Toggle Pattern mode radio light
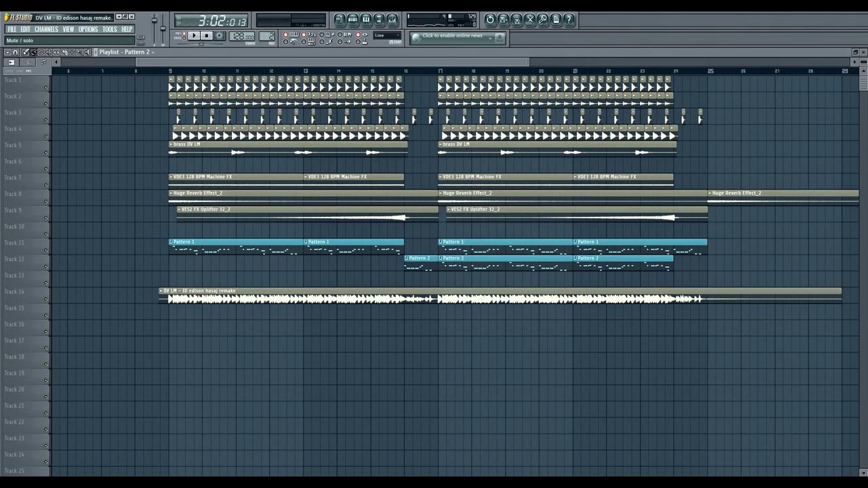868x488 pixels. click(184, 33)
